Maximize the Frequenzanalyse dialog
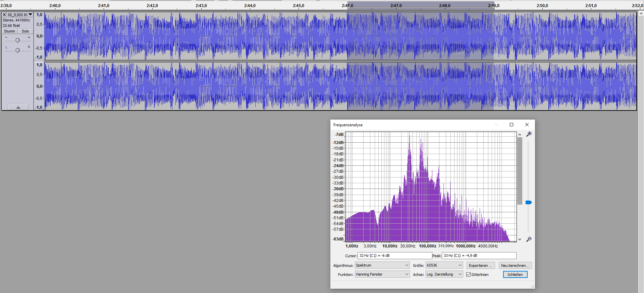This screenshot has height=293, width=644. click(x=512, y=125)
